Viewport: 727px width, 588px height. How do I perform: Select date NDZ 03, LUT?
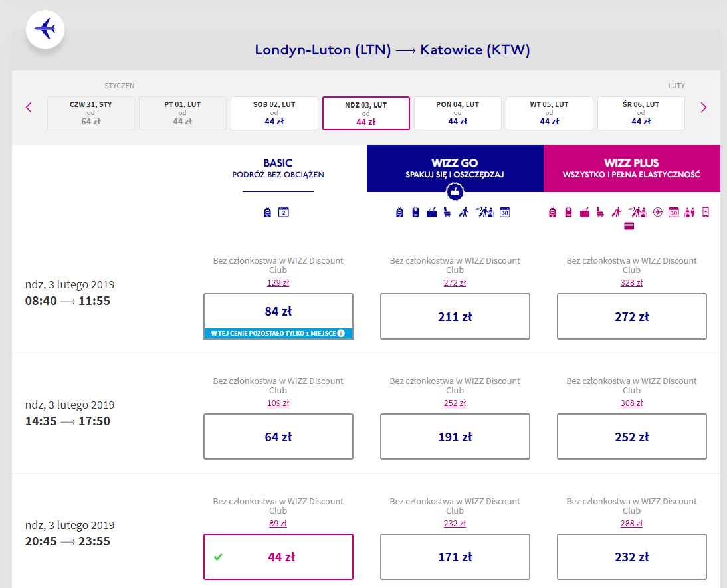[365, 113]
